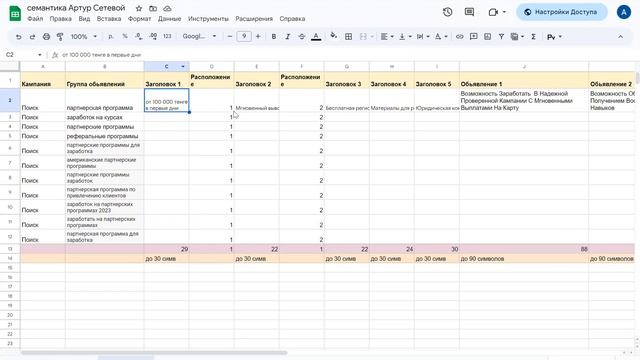Open the input tools Ру dropdown
The height and width of the screenshot is (360, 640).
[554, 37]
